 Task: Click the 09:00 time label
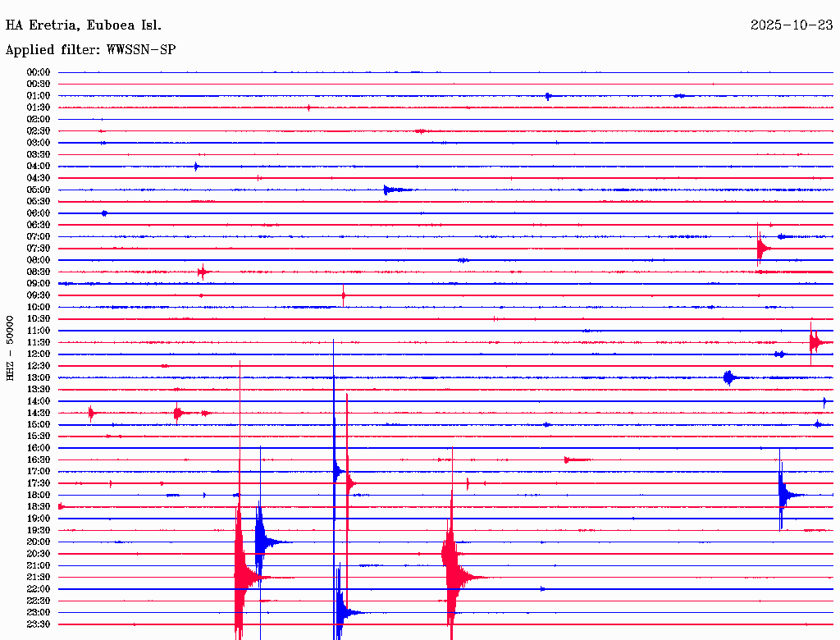[x=39, y=284]
